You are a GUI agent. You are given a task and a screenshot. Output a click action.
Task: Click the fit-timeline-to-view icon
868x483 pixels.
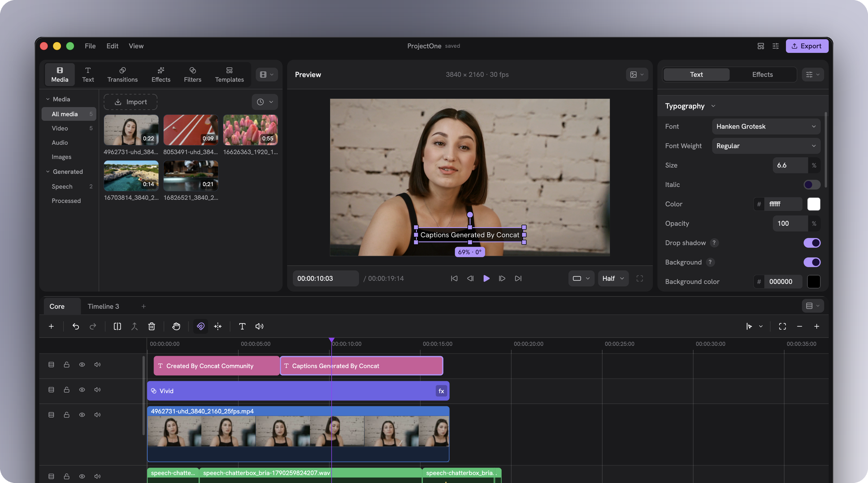pos(782,326)
